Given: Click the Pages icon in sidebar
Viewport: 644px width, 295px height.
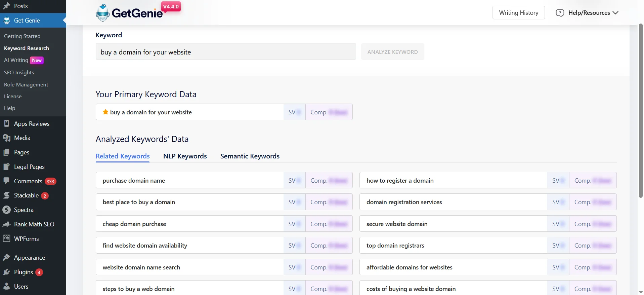Looking at the screenshot, I should tap(7, 152).
